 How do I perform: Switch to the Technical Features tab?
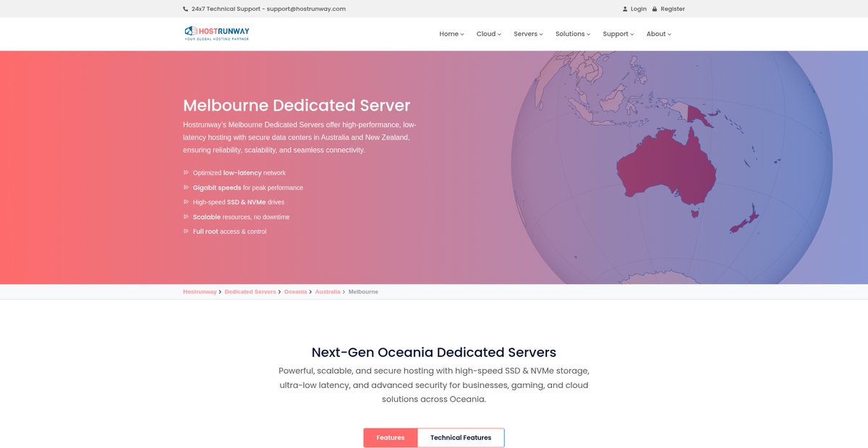coord(461,438)
